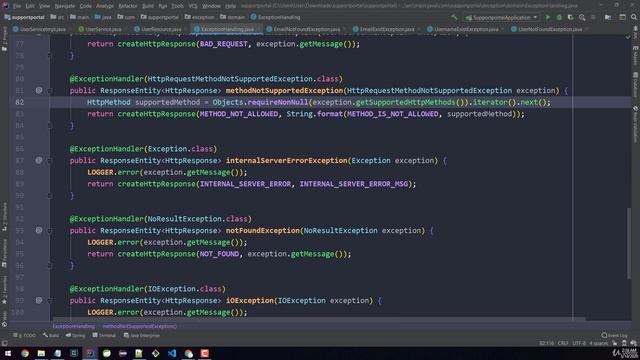Open the run configuration dropdown
Image resolution: width=640 pixels, height=360 pixels.
502,18
